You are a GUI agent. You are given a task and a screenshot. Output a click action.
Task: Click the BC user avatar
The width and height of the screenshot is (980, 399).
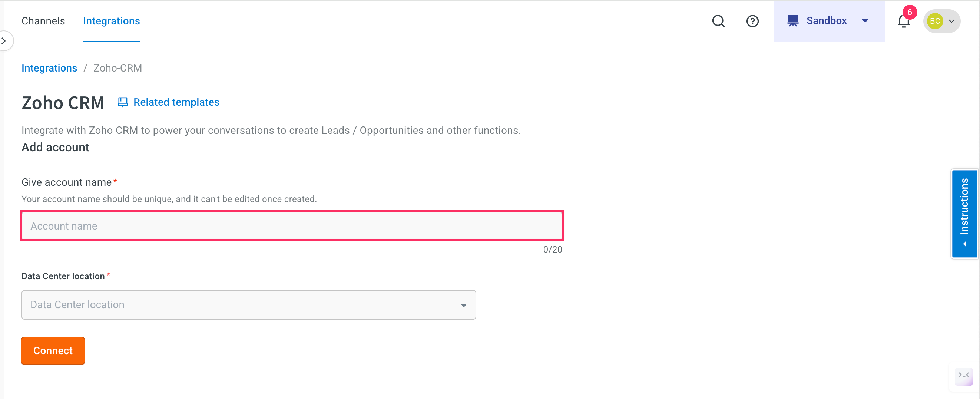935,21
